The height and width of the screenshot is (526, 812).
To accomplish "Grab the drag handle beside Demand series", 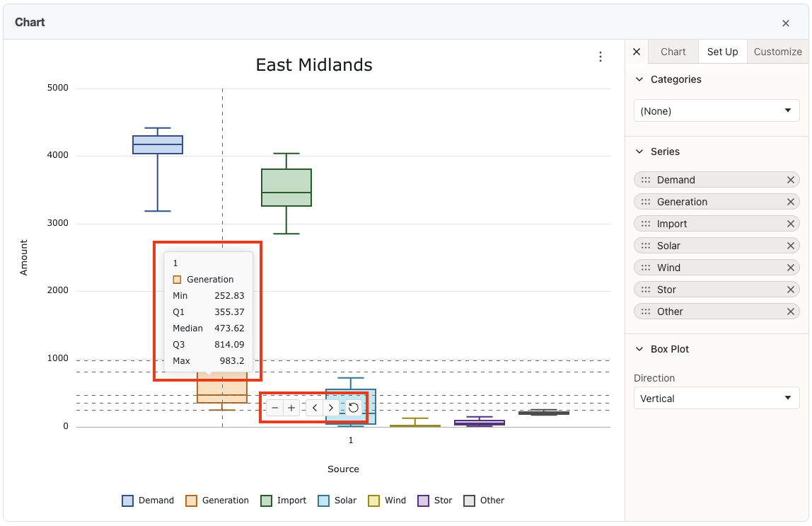I will click(646, 180).
